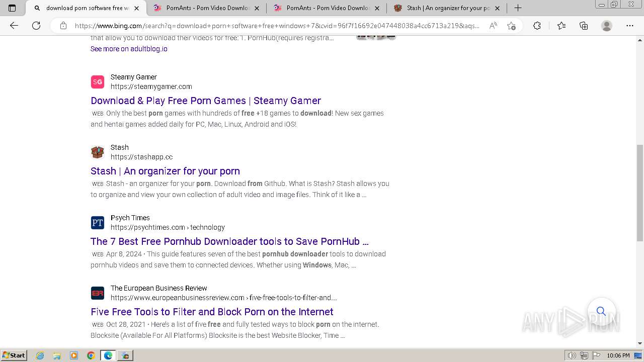
Task: Switch to the Stash organizer tab
Action: point(447,8)
